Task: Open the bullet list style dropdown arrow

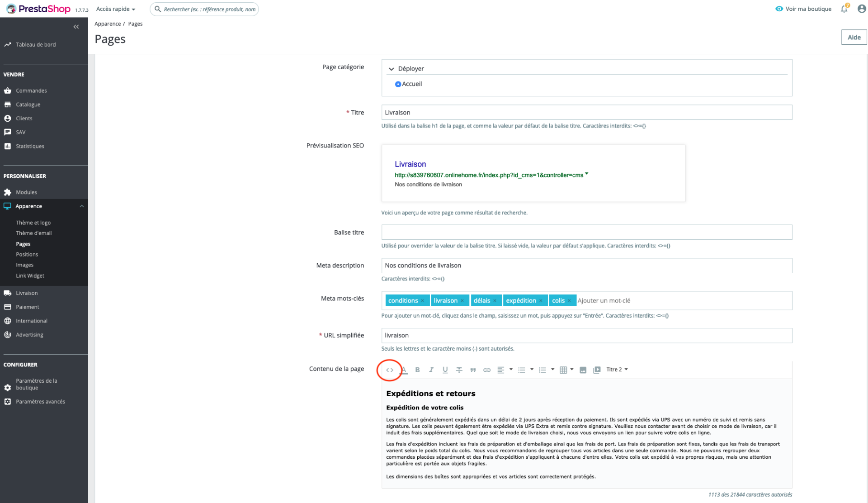Action: [532, 370]
